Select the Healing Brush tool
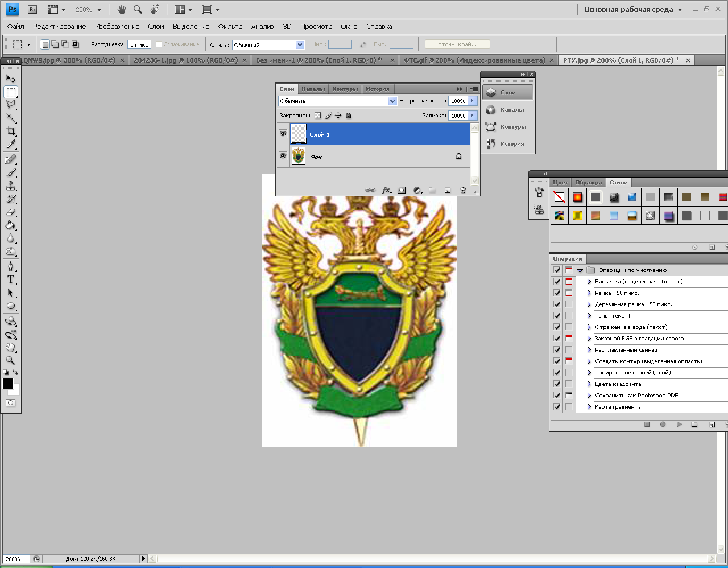 click(x=11, y=160)
